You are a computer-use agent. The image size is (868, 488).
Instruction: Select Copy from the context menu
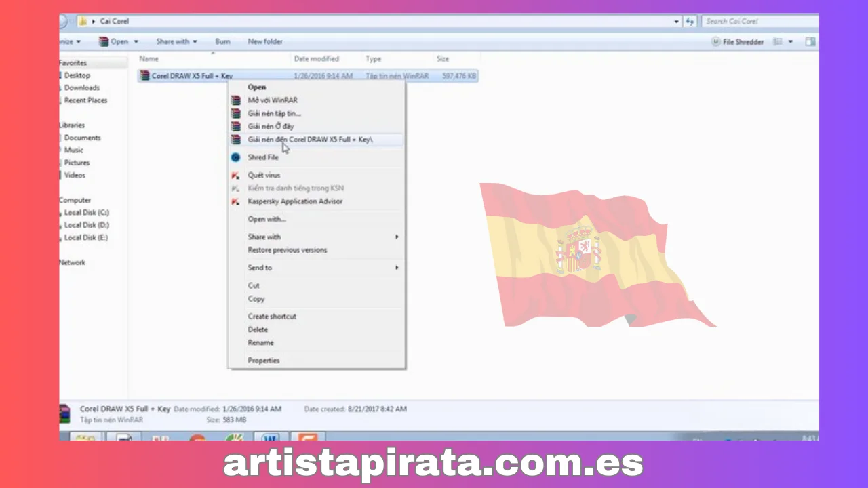(256, 299)
